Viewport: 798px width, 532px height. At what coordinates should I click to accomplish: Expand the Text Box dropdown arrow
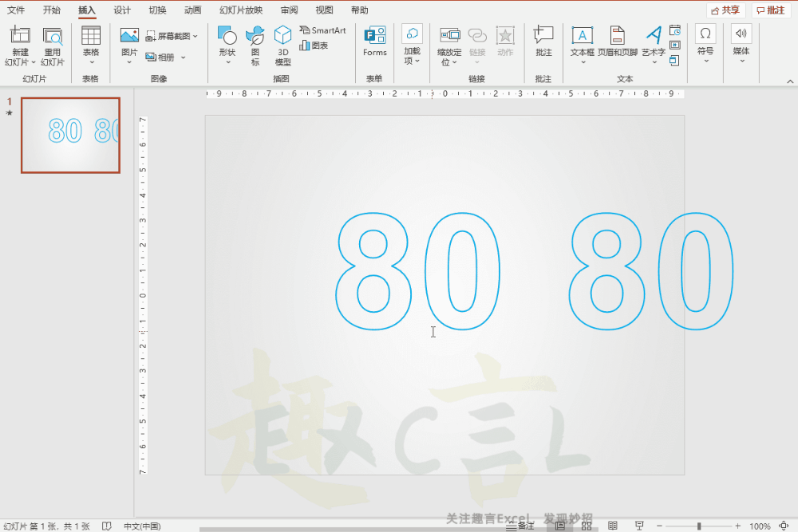click(x=583, y=62)
